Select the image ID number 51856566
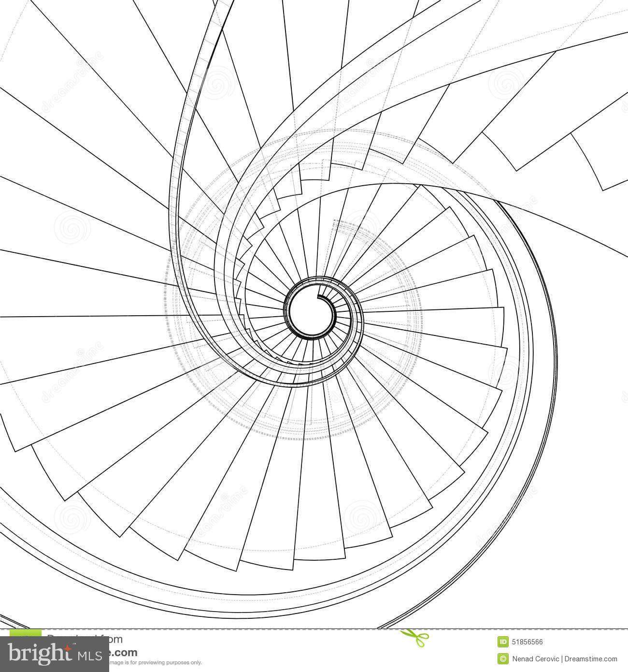Screen dimensions: 628x672 (x=528, y=642)
